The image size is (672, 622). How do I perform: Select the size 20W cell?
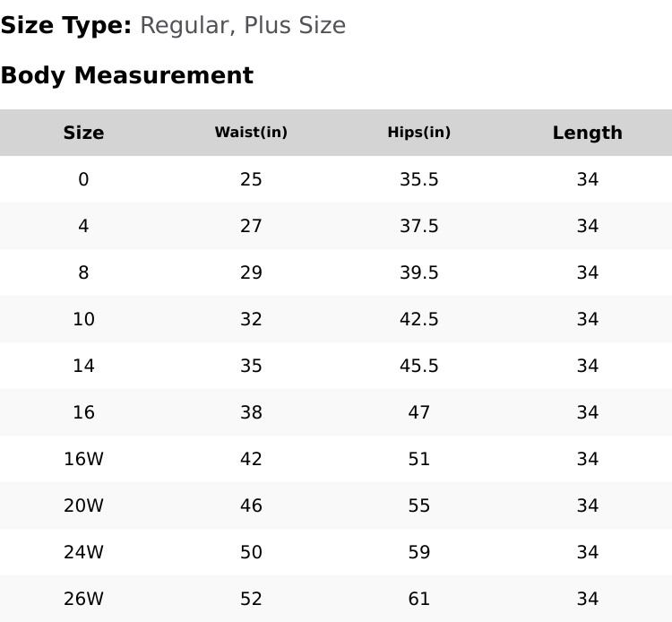pos(83,505)
